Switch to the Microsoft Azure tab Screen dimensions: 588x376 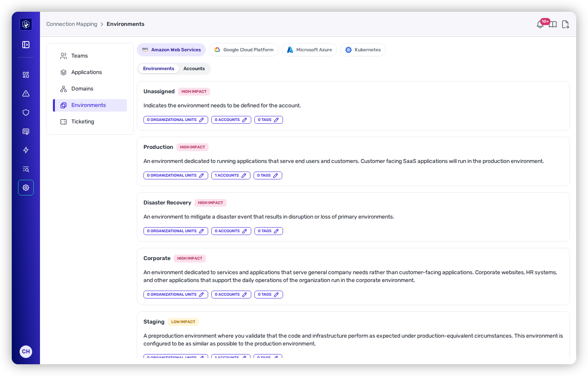tap(309, 50)
